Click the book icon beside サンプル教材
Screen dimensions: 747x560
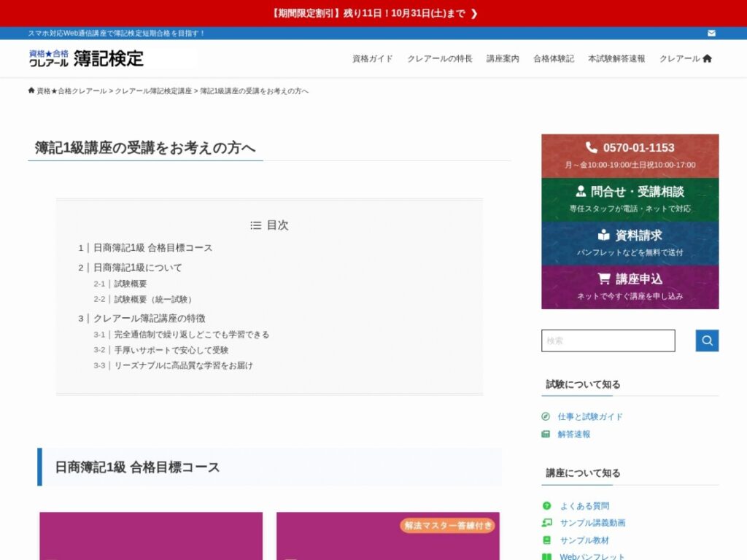[547, 540]
